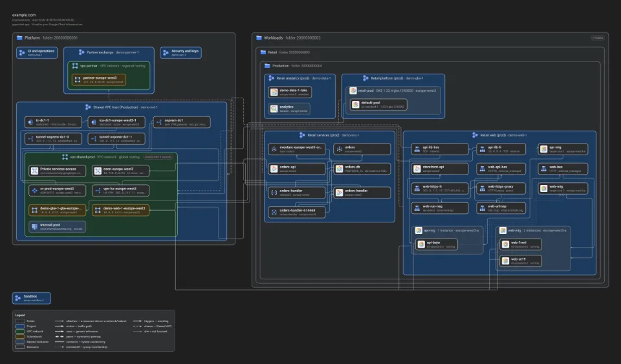Image resolution: width=621 pixels, height=364 pixels.
Task: Click the Retail analytics (prod) project title
Action: [304, 78]
